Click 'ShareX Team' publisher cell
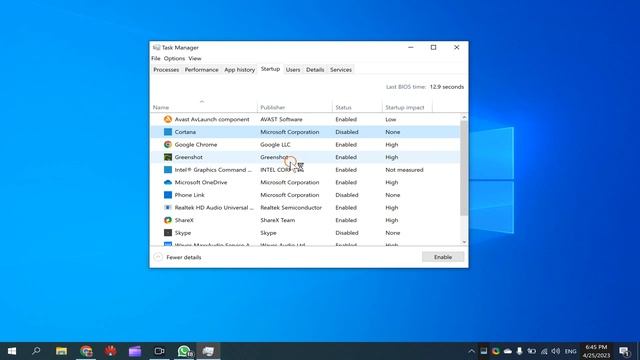640x360 pixels. [x=278, y=220]
